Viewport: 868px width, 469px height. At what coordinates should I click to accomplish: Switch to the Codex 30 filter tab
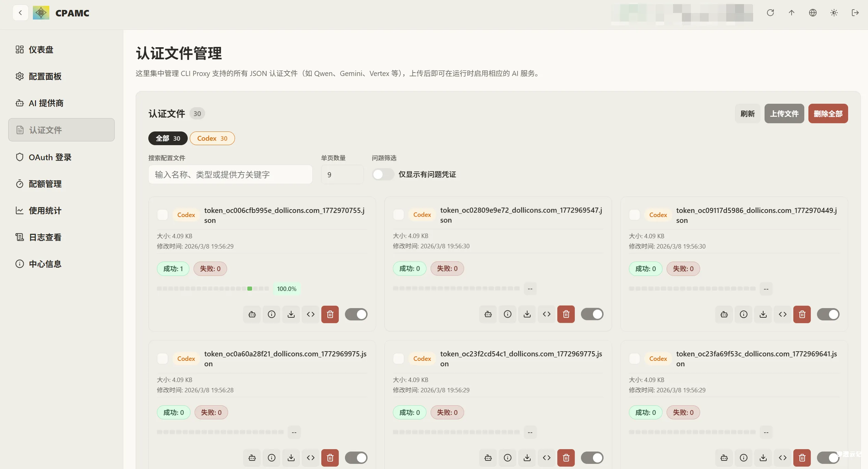212,138
